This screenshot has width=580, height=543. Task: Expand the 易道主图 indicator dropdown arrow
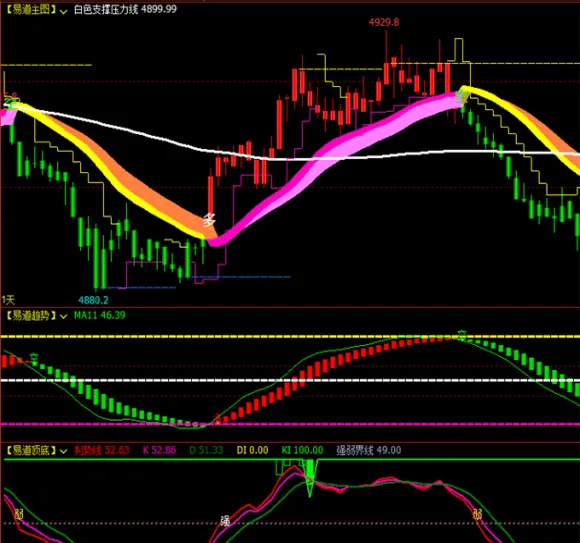(63, 11)
